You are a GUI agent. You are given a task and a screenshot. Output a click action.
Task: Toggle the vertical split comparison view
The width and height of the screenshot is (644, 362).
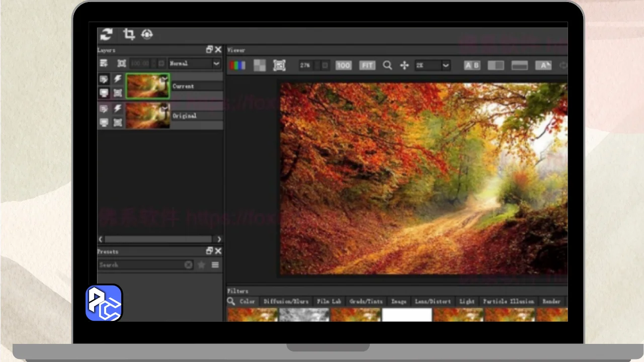(x=496, y=65)
